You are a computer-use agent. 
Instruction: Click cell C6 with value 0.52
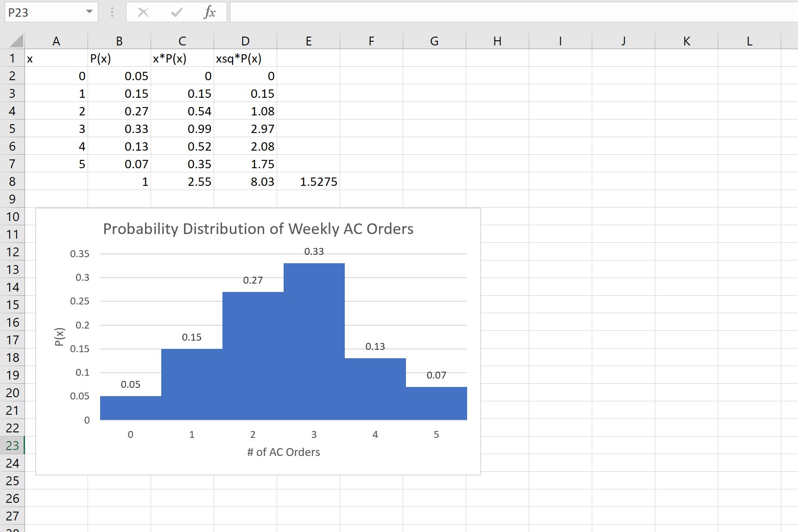[182, 146]
